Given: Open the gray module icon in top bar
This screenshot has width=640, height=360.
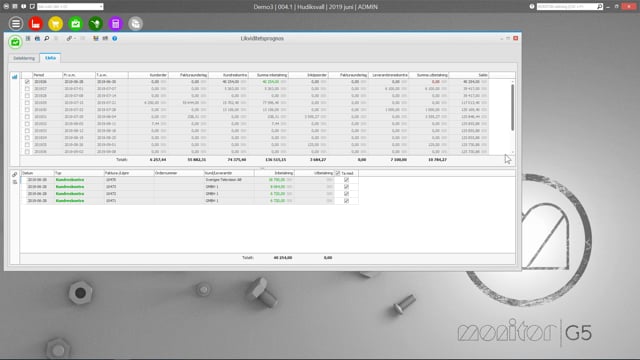Looking at the screenshot, I should click(x=136, y=24).
